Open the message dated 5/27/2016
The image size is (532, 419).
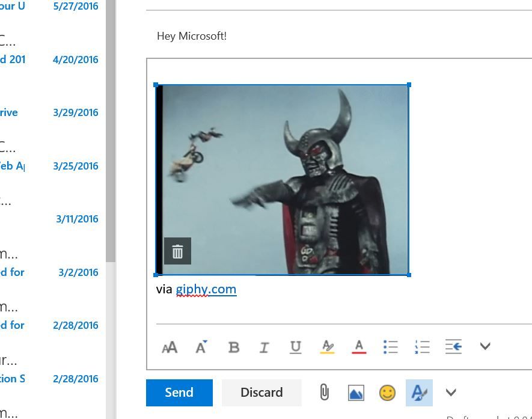click(x=76, y=6)
